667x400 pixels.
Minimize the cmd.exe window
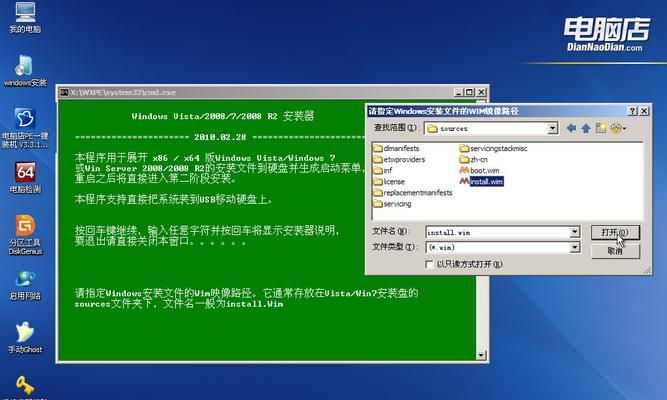[459, 92]
